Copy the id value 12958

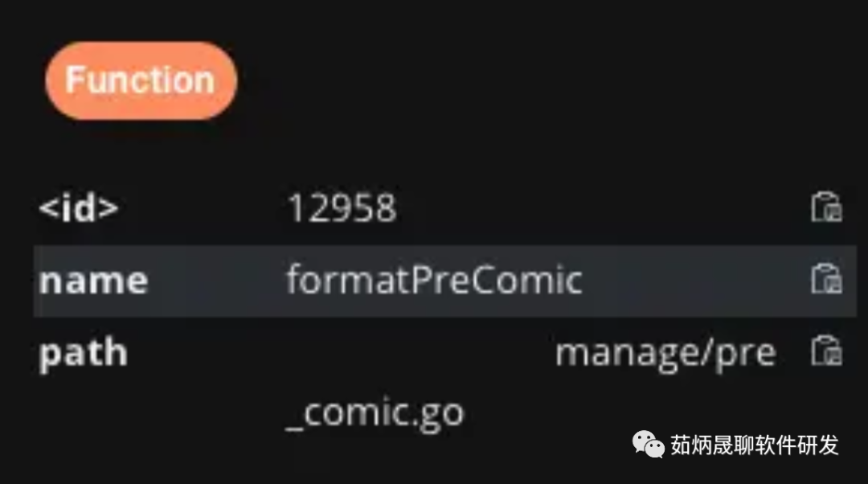pyautogui.click(x=826, y=207)
